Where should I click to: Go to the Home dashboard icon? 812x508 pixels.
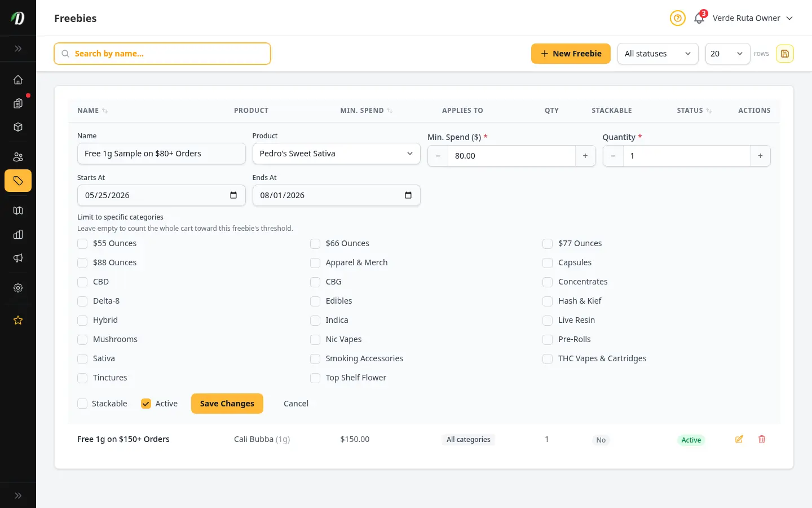(18, 80)
